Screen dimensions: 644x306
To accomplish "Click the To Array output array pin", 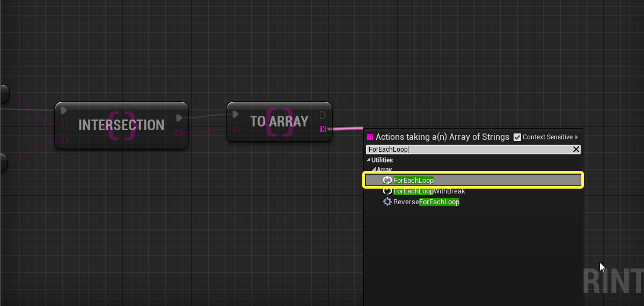I will tap(323, 129).
